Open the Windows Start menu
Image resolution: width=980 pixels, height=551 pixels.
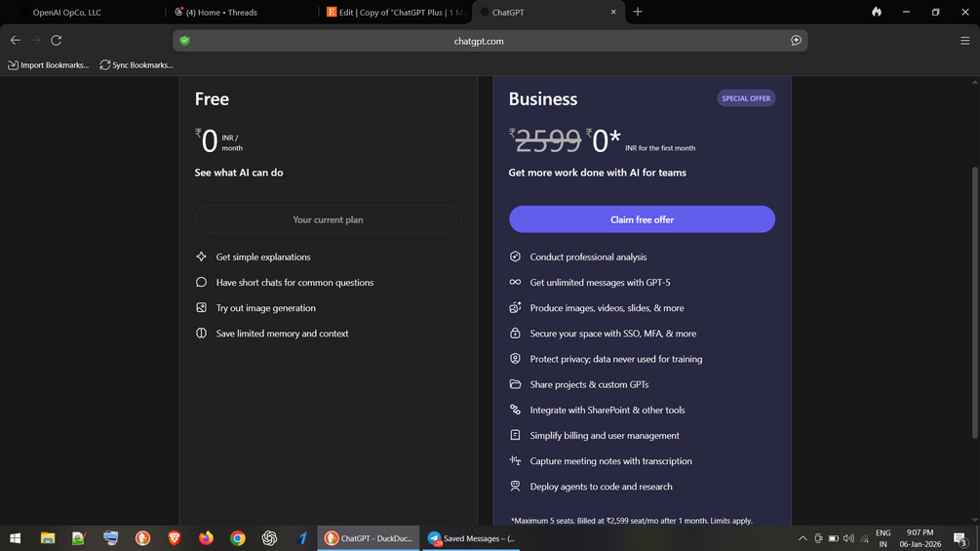[15, 538]
